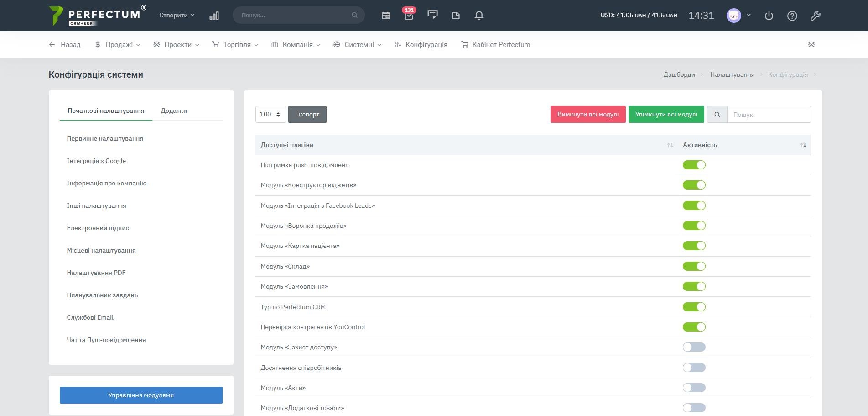The height and width of the screenshot is (416, 868).
Task: Enable the «Захист доступу» module toggle
Action: click(694, 348)
